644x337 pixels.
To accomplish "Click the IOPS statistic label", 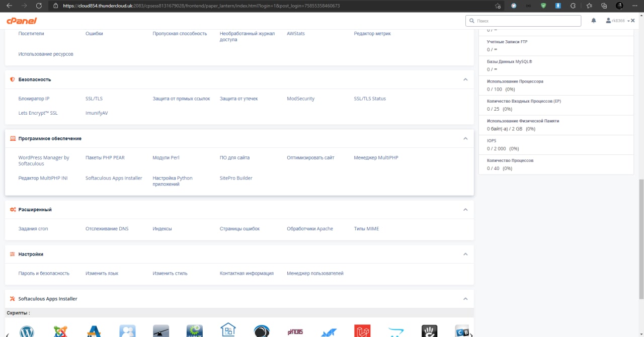I will (x=492, y=141).
